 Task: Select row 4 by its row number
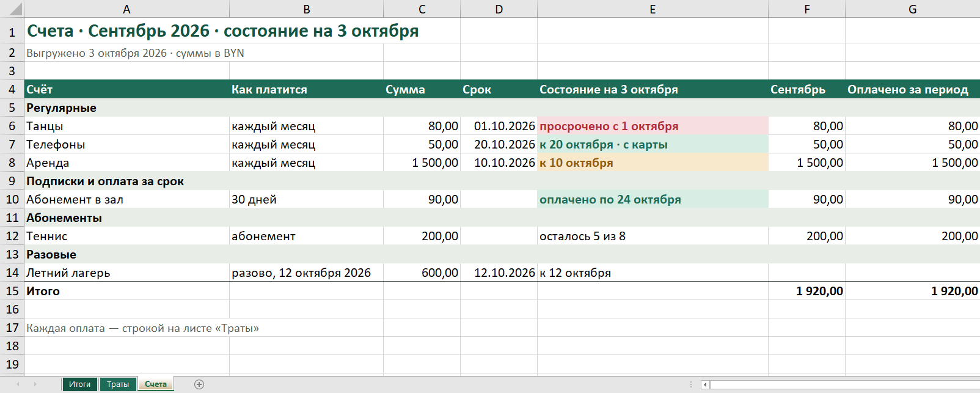coord(12,89)
